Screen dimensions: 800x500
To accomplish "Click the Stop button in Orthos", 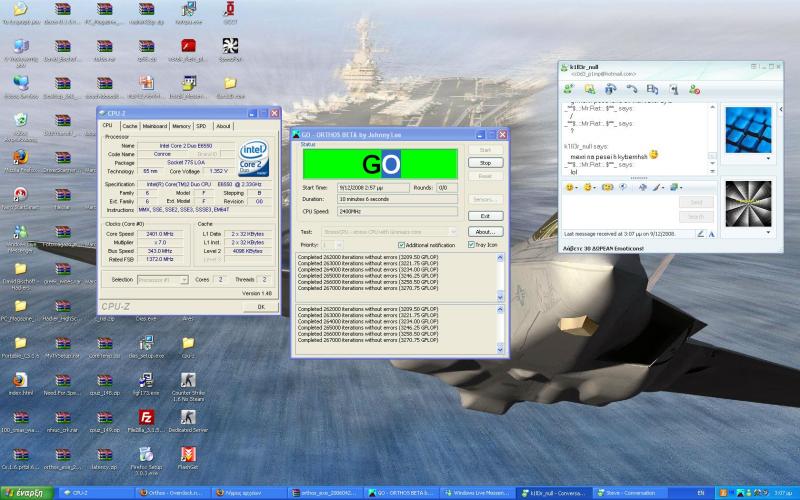I will click(485, 163).
